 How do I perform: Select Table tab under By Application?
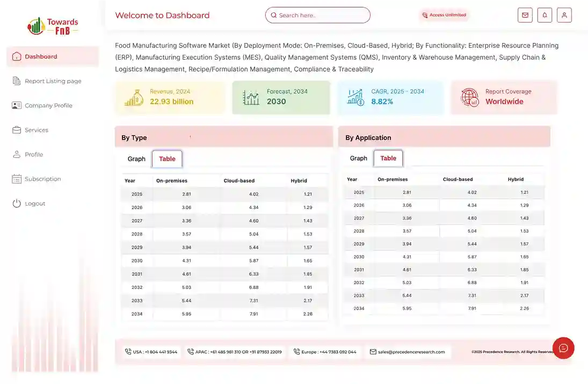coord(388,158)
